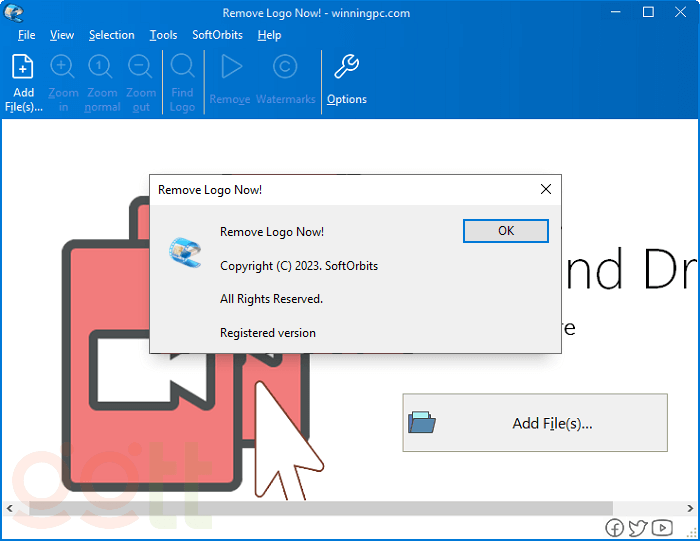The height and width of the screenshot is (541, 700).
Task: Open the File menu
Action: (27, 35)
